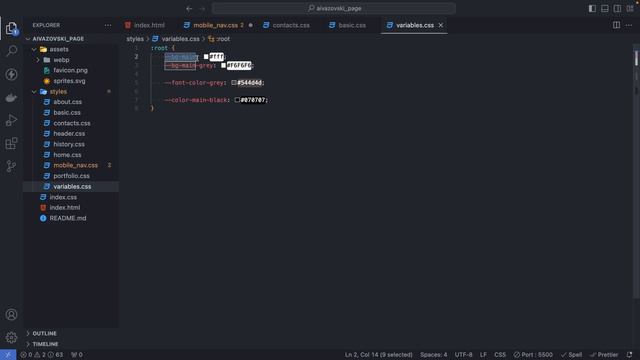Go back with the navigation arrow
Viewport: 640px width, 360px height.
click(189, 9)
